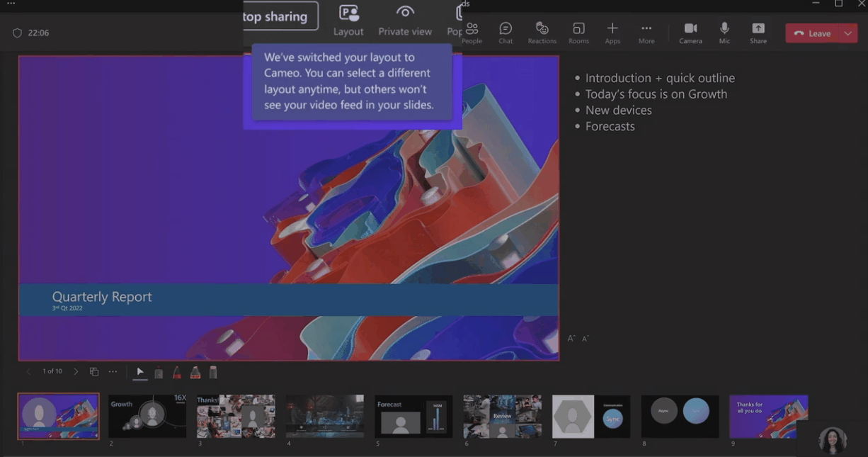Open the Apps panel
868x457 pixels.
pyautogui.click(x=612, y=33)
